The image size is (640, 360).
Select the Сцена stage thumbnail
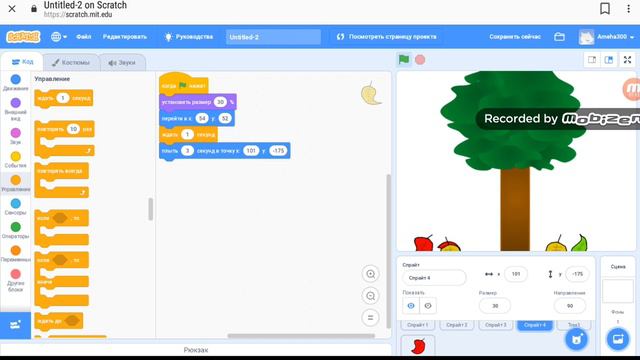[x=618, y=291]
